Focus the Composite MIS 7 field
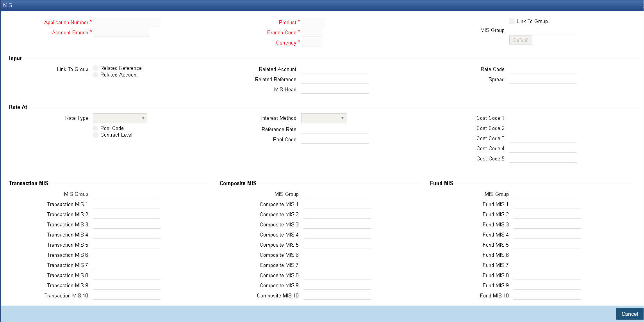 (337, 265)
